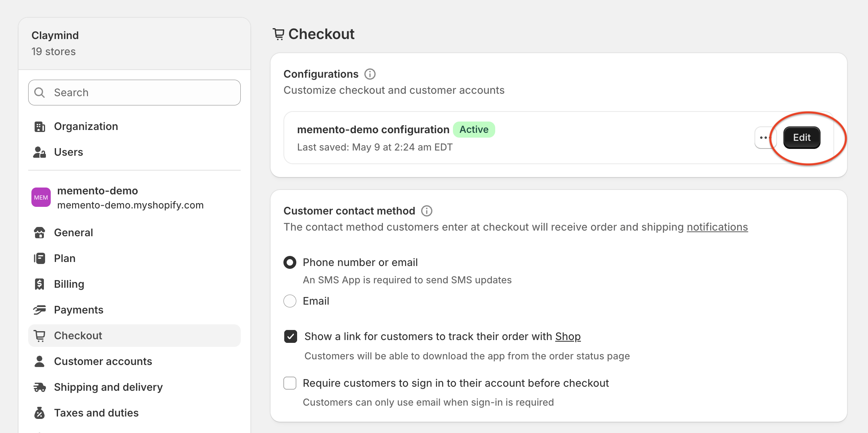Check Require customers to sign in before checkout

(290, 384)
